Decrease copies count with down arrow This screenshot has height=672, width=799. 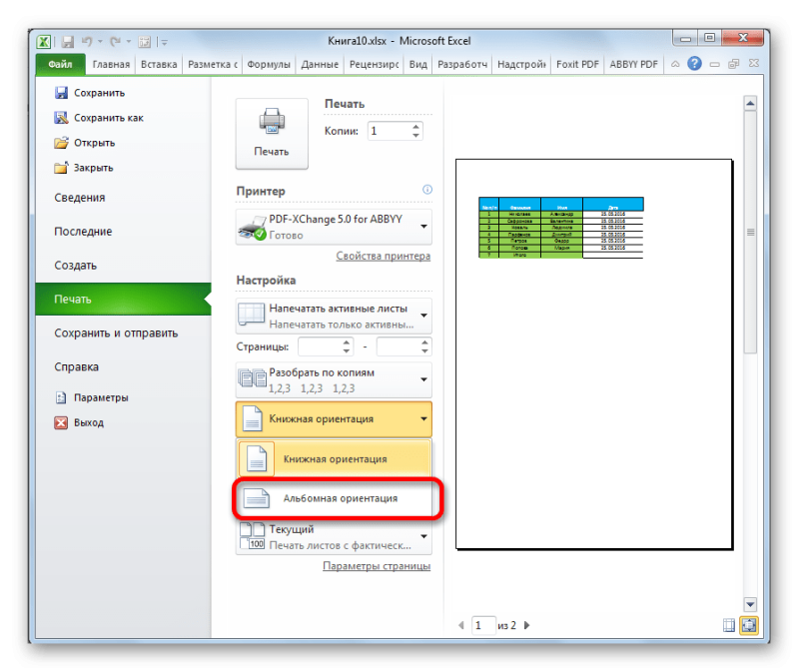416,136
